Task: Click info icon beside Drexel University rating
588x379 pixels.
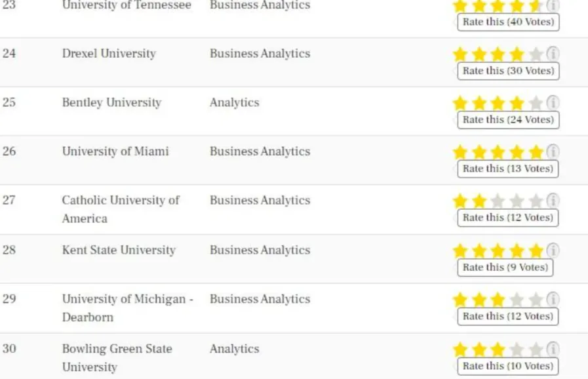Action: click(553, 54)
